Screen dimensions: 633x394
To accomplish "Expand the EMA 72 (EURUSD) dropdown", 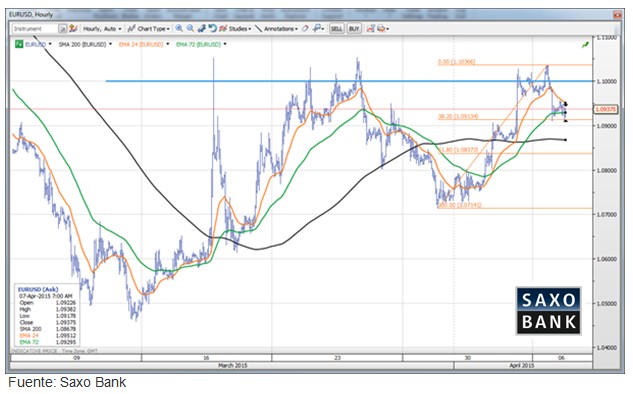I will [x=225, y=44].
